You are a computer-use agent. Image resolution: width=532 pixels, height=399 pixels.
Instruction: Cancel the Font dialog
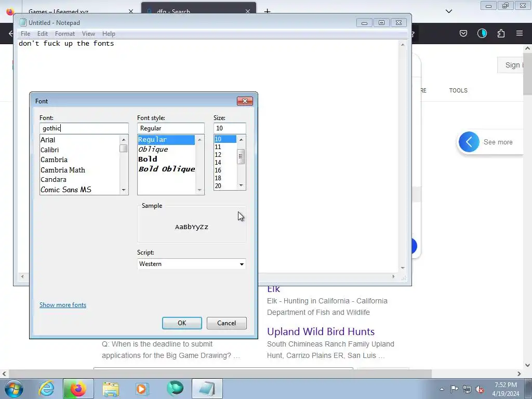click(227, 323)
